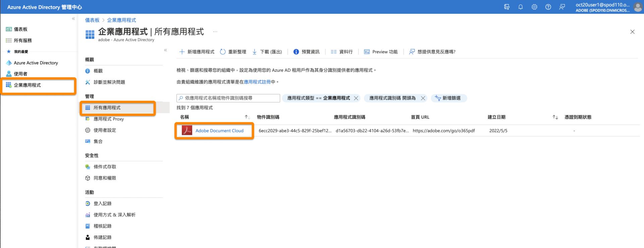Click 下載 (匯出) download button
The height and width of the screenshot is (248, 644).
point(267,52)
